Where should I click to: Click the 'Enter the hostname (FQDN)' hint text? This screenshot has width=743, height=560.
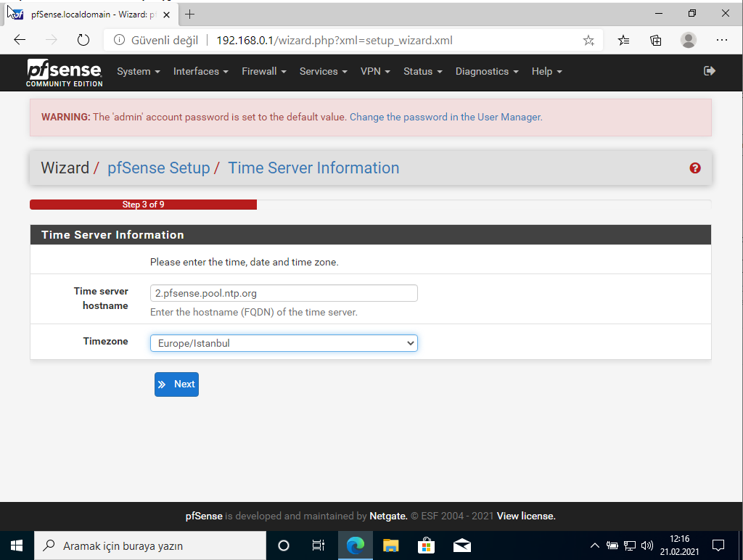[x=253, y=312]
